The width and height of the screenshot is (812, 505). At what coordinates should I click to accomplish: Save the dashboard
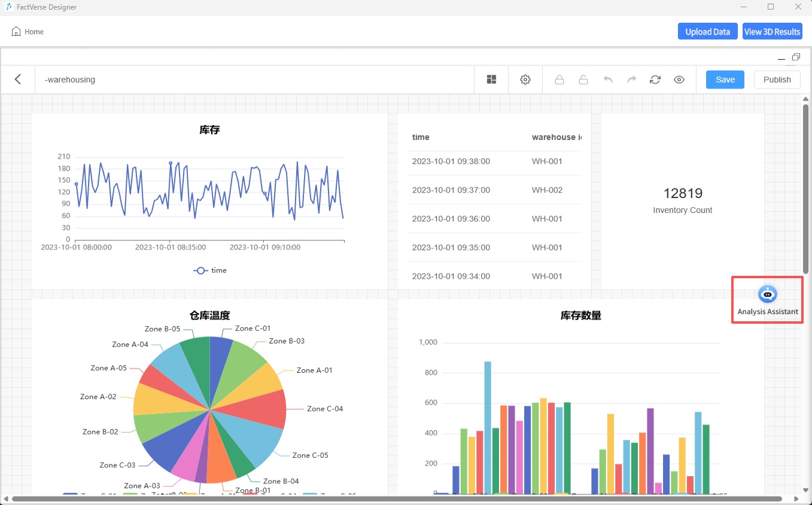click(x=725, y=79)
